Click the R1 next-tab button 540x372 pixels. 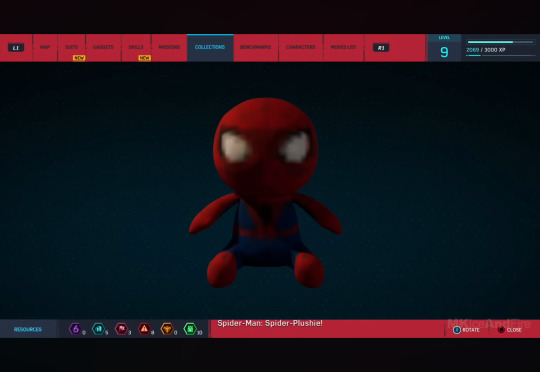coord(381,48)
